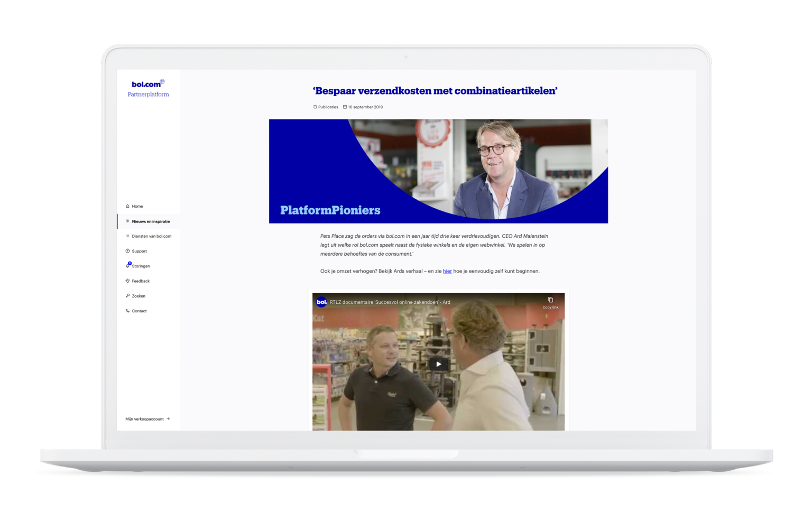Click the Feedback lightbulb icon

[x=127, y=281]
